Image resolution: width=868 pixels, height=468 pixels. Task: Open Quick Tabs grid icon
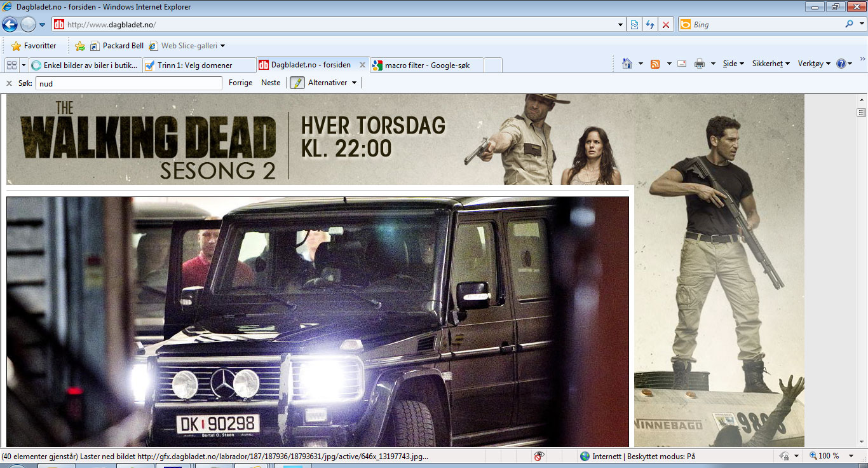pyautogui.click(x=11, y=65)
